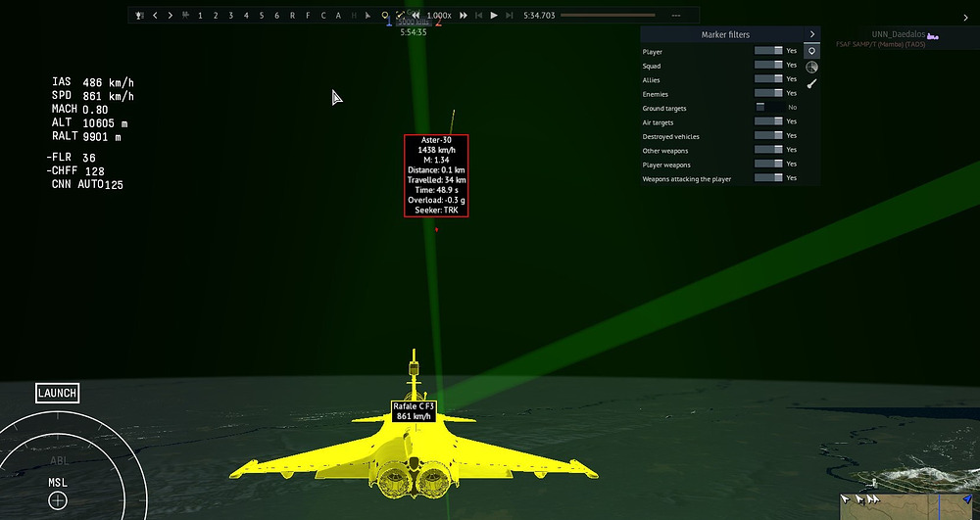Jump to replay start
This screenshot has height=520, width=980.
coord(479,16)
